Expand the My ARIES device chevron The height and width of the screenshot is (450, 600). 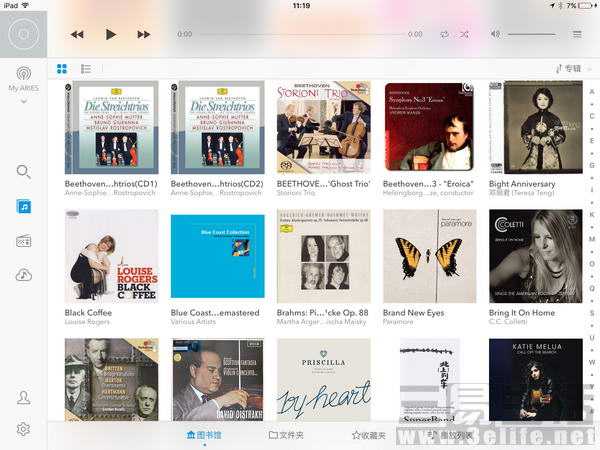click(x=24, y=101)
